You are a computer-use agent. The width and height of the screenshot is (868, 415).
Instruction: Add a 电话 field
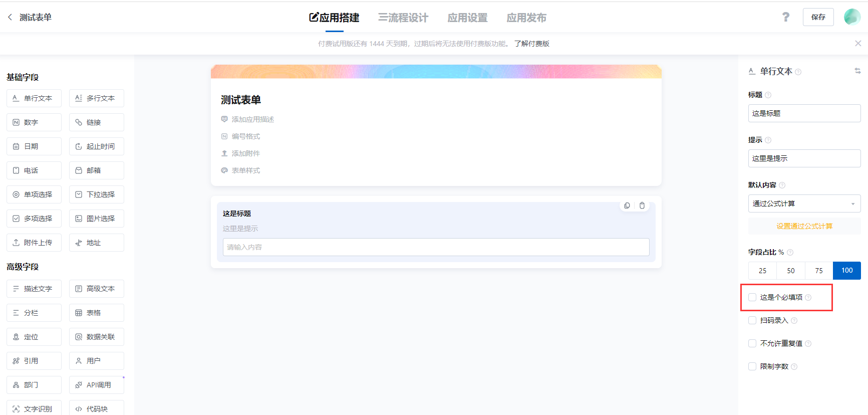point(34,170)
